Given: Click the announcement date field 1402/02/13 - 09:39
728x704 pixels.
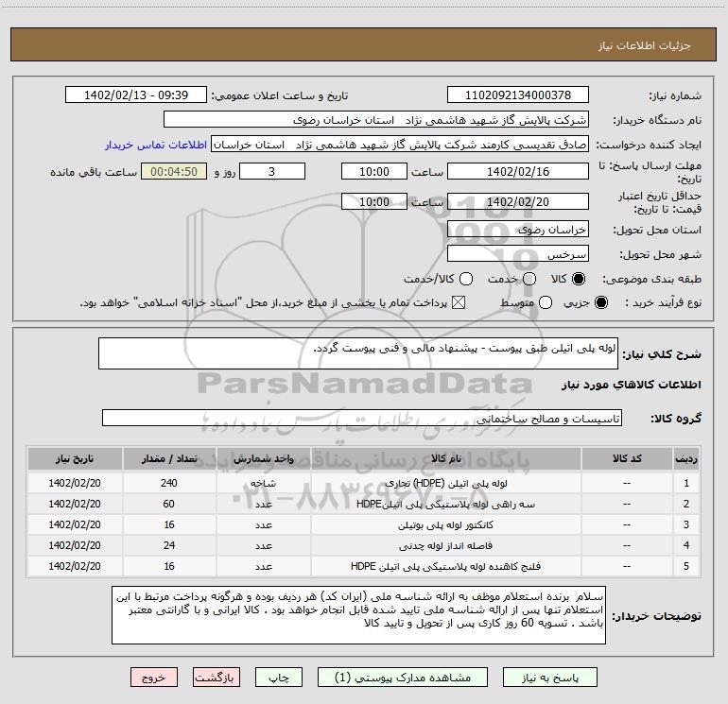Looking at the screenshot, I should tap(136, 94).
